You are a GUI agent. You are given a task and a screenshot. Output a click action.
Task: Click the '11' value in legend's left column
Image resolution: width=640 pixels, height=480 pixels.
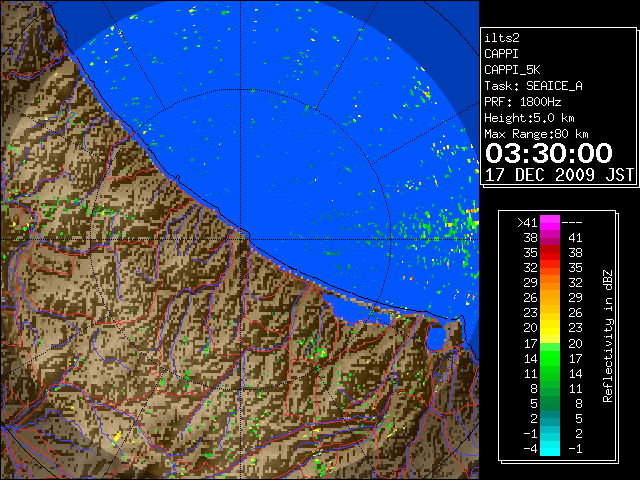coord(530,373)
